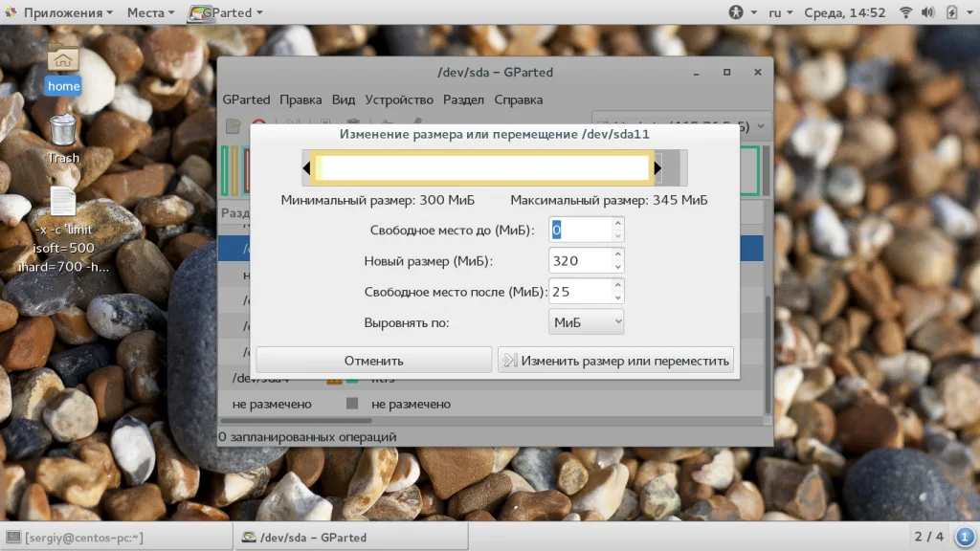Click the battery status icon
The height and width of the screenshot is (551, 980).
click(x=951, y=11)
